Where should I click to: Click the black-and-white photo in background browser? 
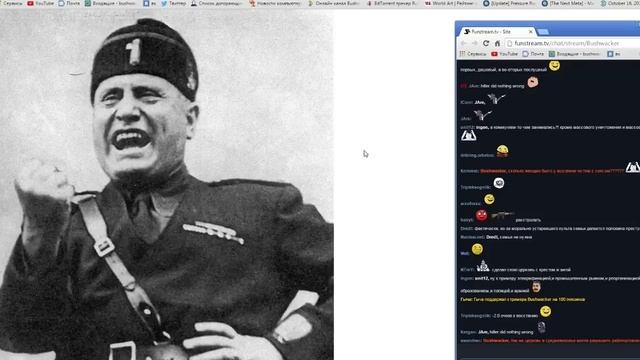point(167,185)
